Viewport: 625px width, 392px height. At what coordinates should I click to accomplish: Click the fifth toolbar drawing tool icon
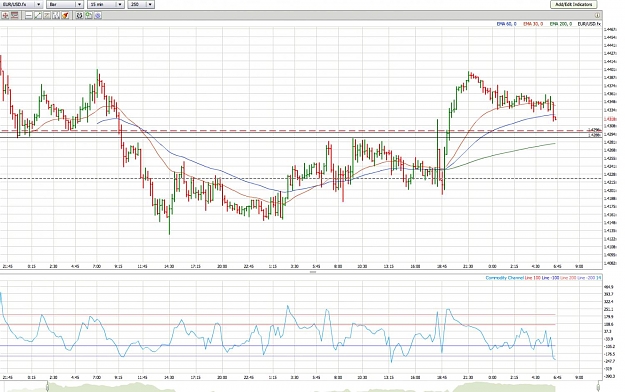click(x=47, y=16)
